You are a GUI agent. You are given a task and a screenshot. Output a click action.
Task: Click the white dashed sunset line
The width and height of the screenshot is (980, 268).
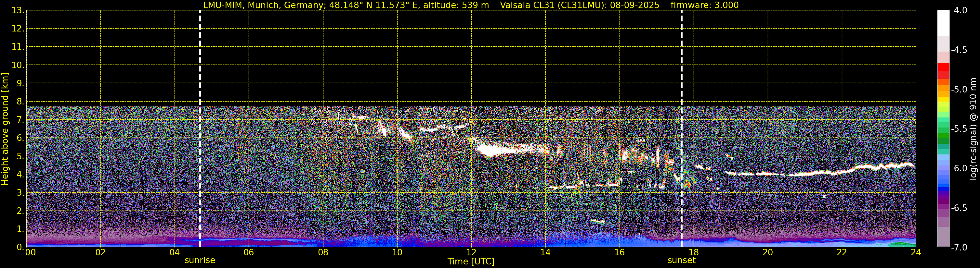682,129
